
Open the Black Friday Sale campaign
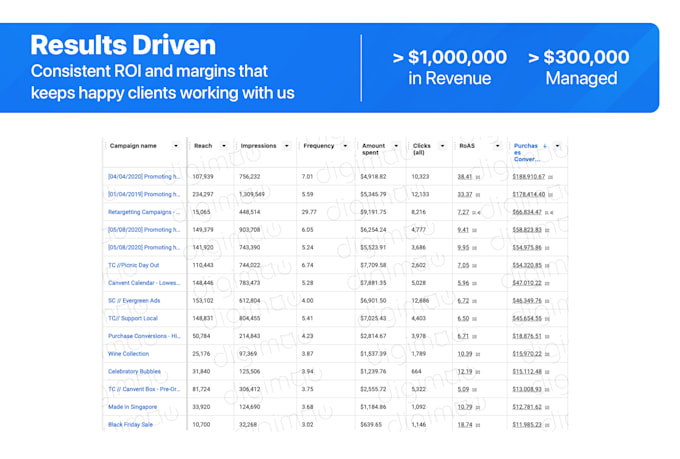point(130,425)
